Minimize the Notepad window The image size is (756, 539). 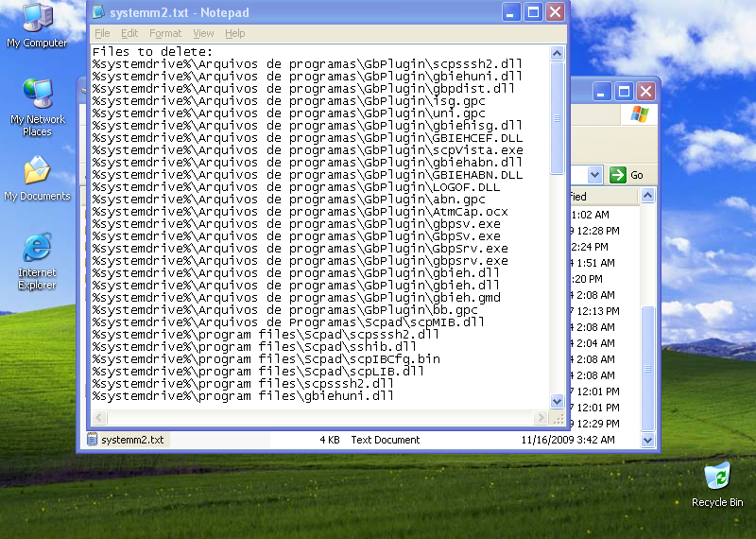coord(511,12)
